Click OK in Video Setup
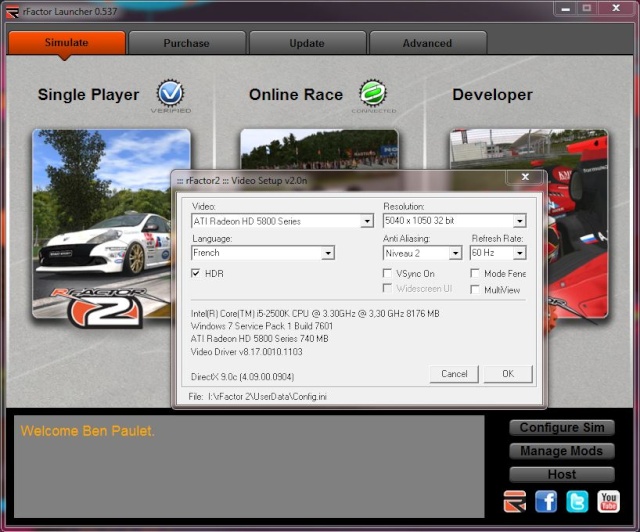Viewport: 640px width, 532px height. click(x=508, y=374)
